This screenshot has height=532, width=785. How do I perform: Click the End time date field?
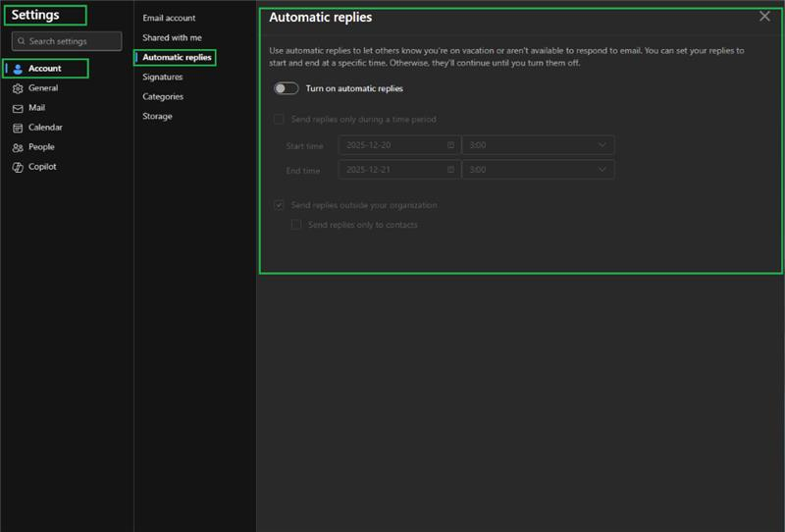[x=399, y=170]
